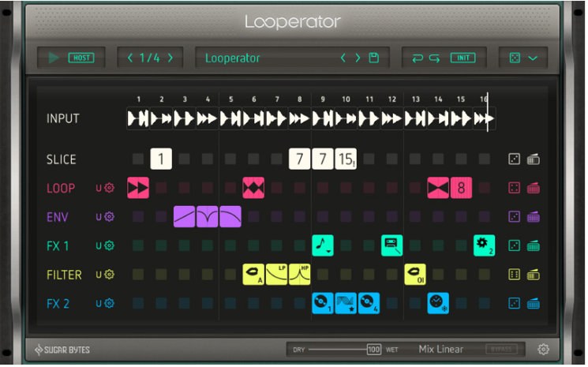Click the ENV V-shaped envelope step
This screenshot has width=588, height=367.
(207, 217)
